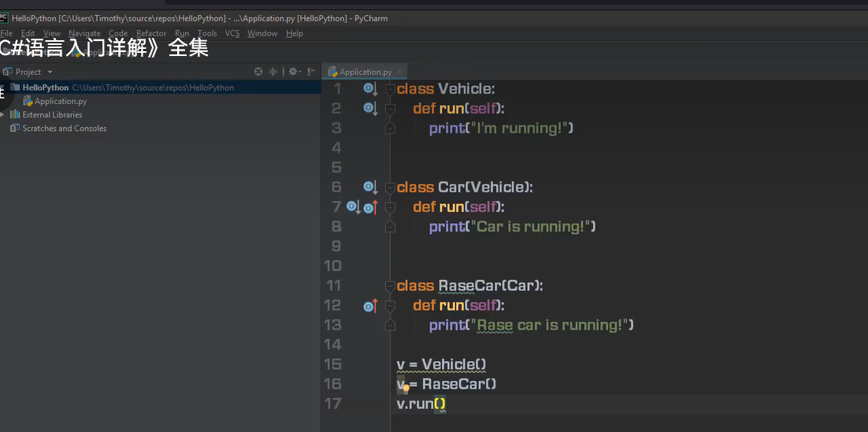Image resolution: width=868 pixels, height=432 pixels.
Task: Click line number 14 in the gutter
Action: pyautogui.click(x=332, y=344)
